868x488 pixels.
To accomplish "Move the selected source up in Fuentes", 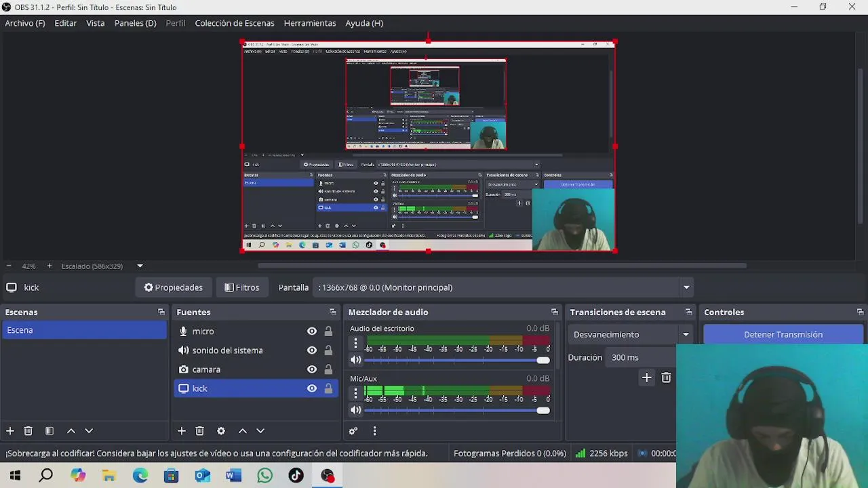I will tap(242, 431).
